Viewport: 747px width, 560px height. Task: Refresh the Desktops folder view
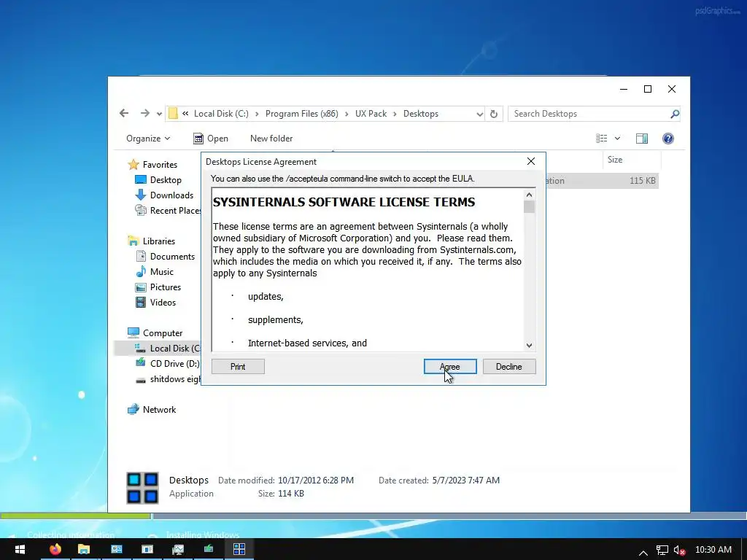point(494,114)
